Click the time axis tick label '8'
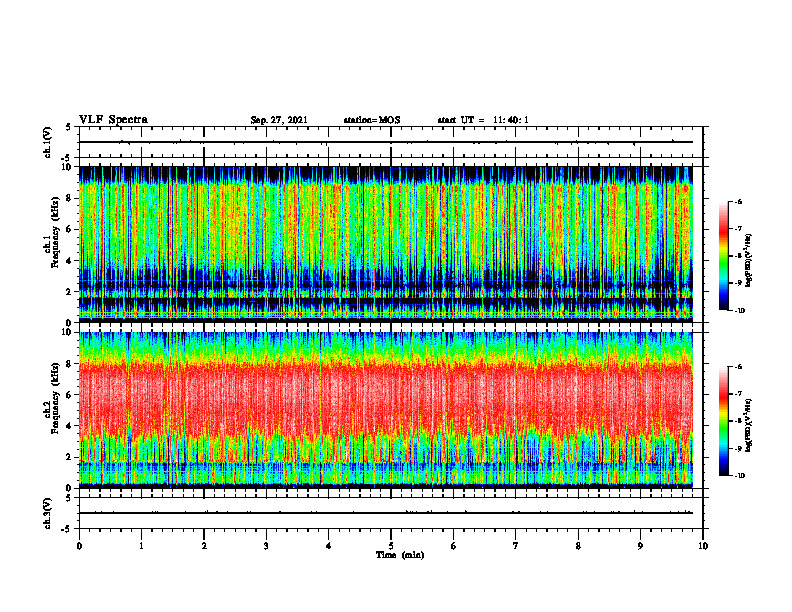This screenshot has height=612, width=792. tap(578, 546)
